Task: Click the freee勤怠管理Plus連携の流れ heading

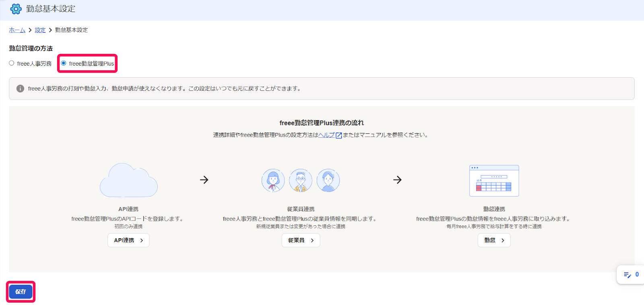Action: tap(322, 123)
